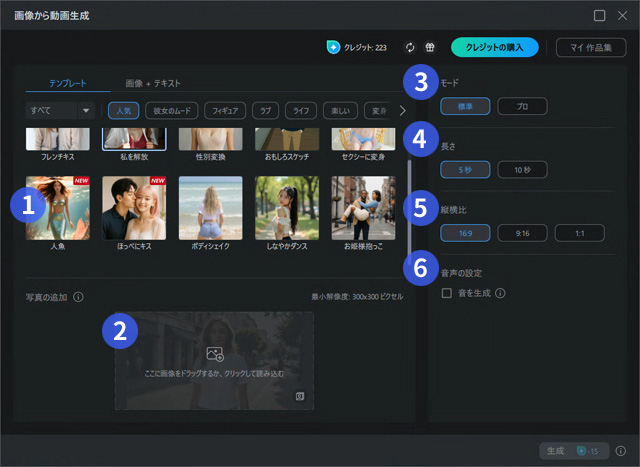Image resolution: width=640 pixels, height=467 pixels.
Task: Maximize the 画像から動画生成 window
Action: pos(599,16)
